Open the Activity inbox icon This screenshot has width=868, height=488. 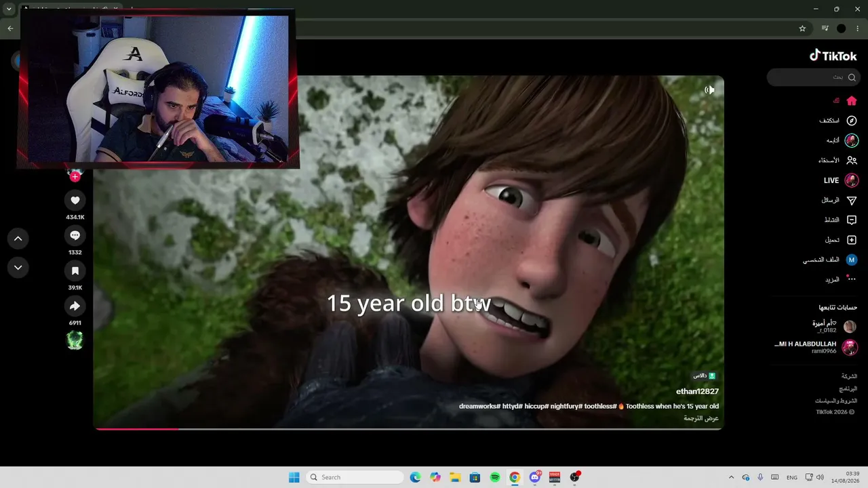click(852, 220)
